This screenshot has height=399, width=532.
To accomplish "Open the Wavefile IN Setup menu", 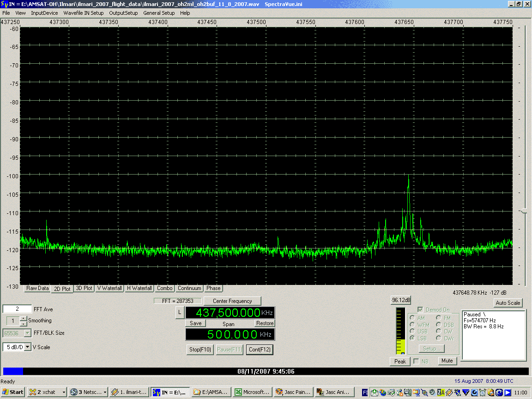I will (x=84, y=13).
